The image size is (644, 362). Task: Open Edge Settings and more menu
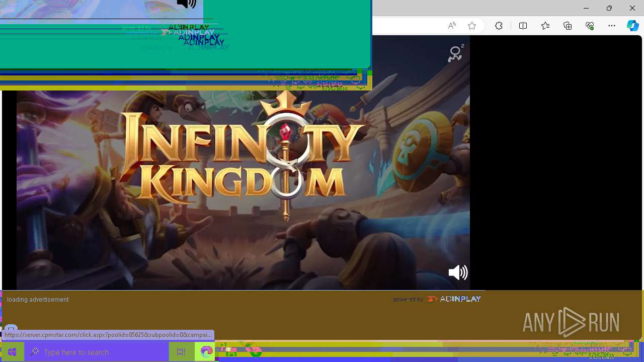point(612,26)
